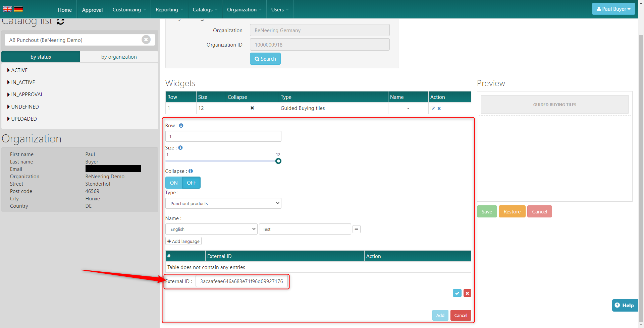Click the info icon next to Row
The image size is (644, 328).
click(x=181, y=126)
